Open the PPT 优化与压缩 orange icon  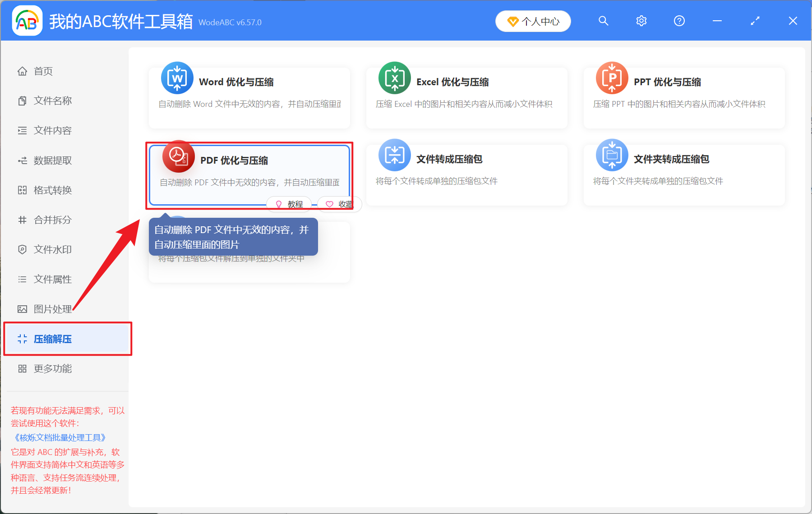(612, 78)
